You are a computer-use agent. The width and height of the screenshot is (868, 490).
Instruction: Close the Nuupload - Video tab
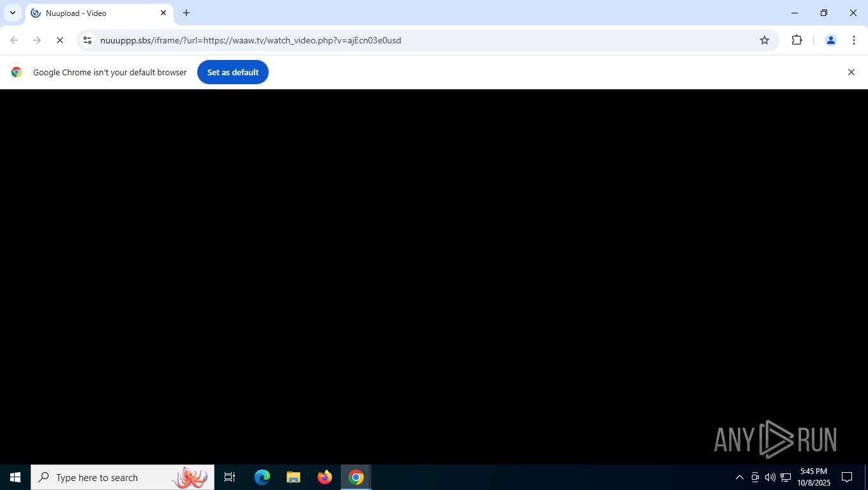tap(163, 13)
